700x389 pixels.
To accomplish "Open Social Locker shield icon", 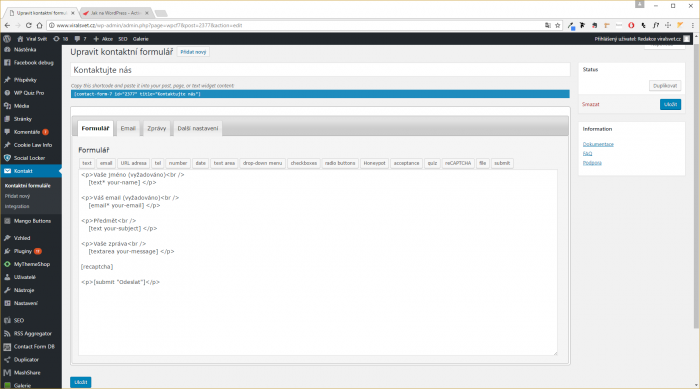I will click(7, 158).
